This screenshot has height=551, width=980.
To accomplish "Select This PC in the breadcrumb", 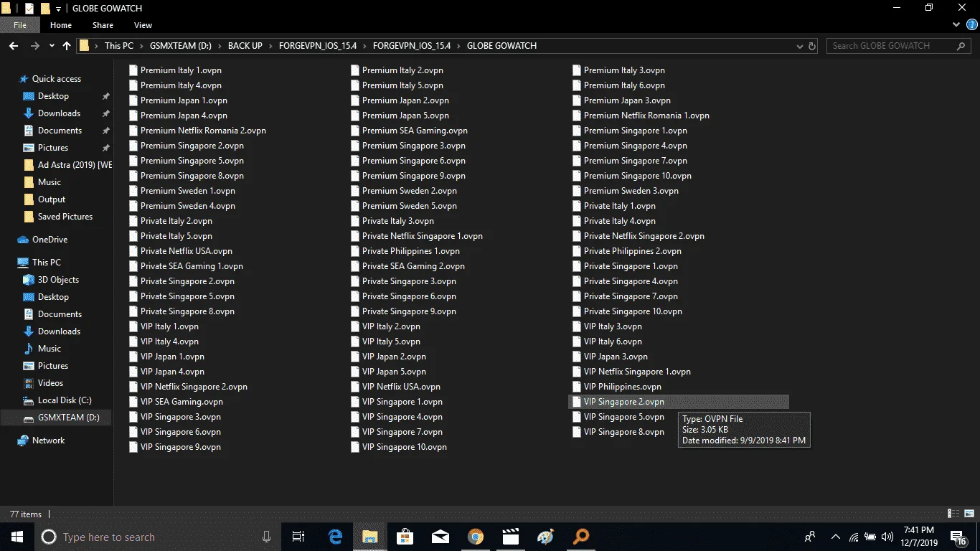I will (119, 45).
